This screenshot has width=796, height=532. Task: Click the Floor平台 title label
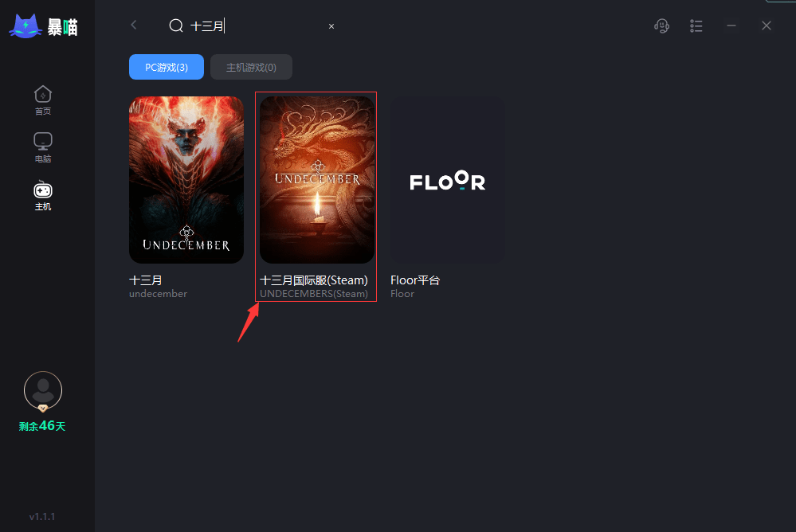tap(415, 280)
